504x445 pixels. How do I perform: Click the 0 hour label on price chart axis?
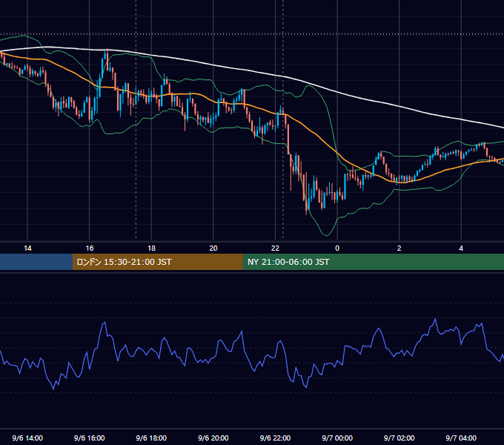click(337, 248)
